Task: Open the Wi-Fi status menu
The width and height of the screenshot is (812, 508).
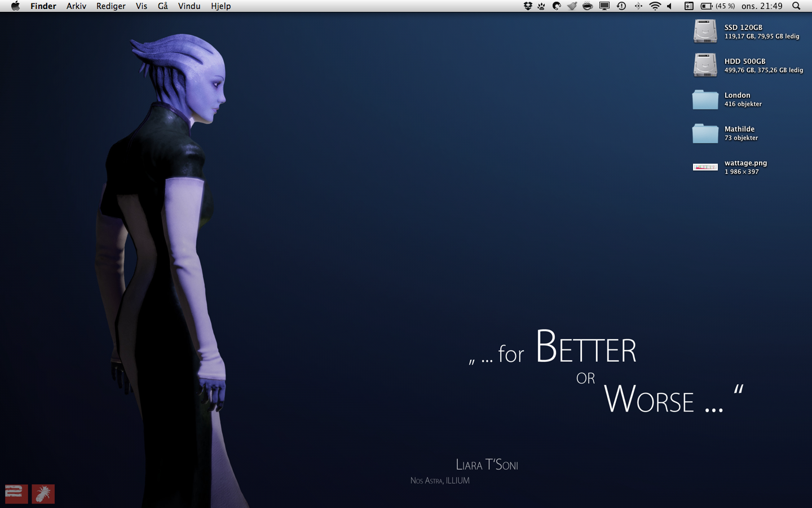Action: pos(655,6)
